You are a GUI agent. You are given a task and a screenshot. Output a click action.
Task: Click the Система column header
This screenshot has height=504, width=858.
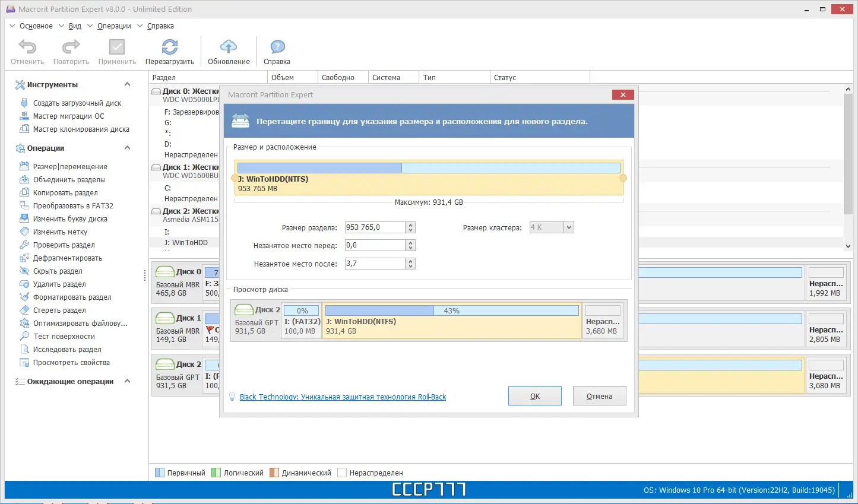click(x=393, y=77)
